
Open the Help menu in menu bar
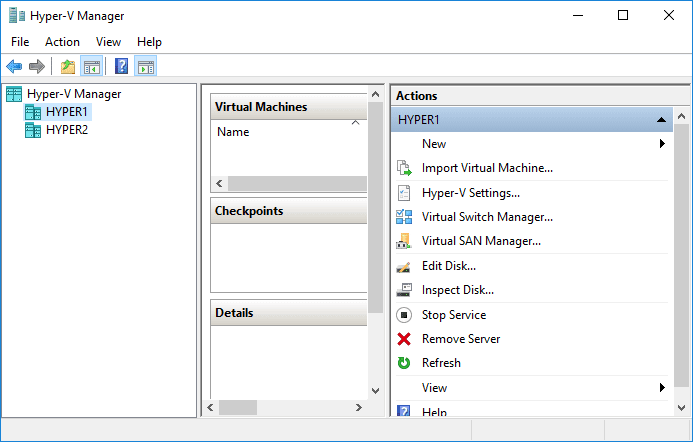(x=149, y=42)
